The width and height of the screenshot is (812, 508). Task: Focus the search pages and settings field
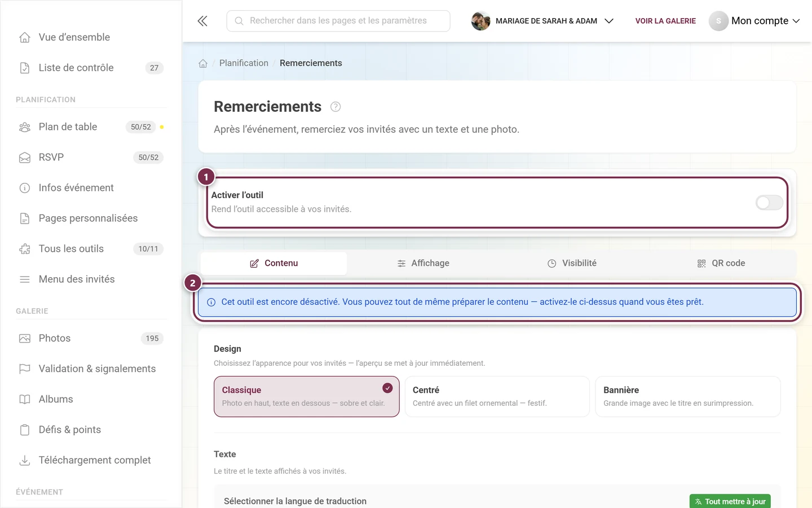pos(338,21)
